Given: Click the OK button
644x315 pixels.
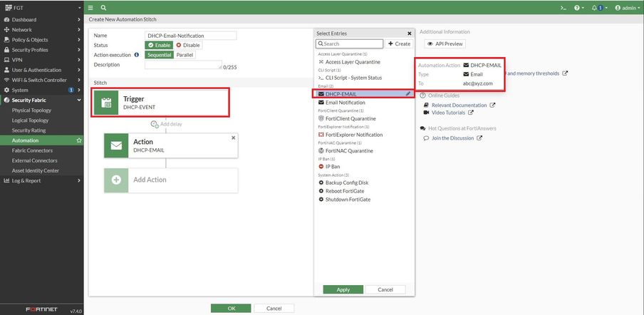Looking at the screenshot, I should click(x=231, y=309).
